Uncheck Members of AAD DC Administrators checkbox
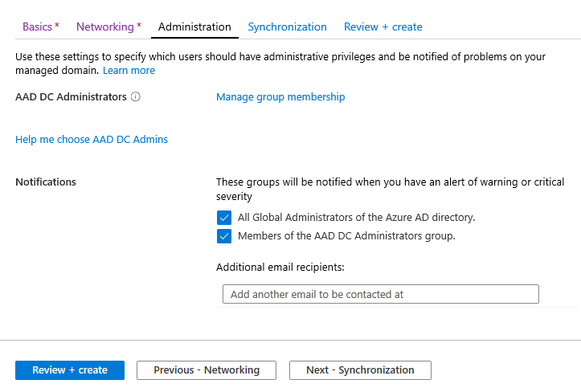The width and height of the screenshot is (581, 392). tap(224, 236)
